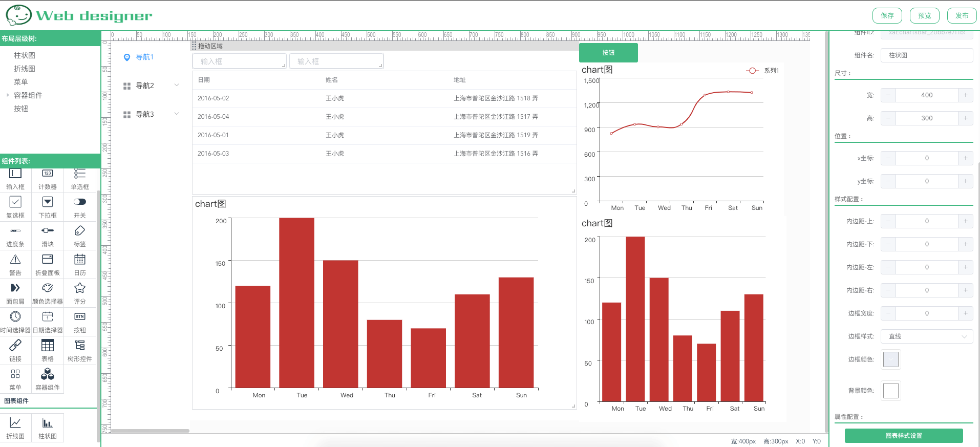
Task: Select 折线图 in the layout tree
Action: [x=25, y=69]
